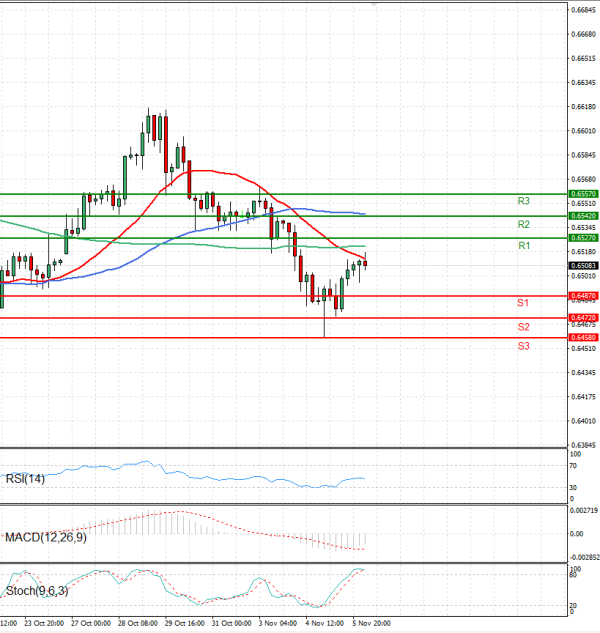Click the R2 resistance label

(x=523, y=224)
